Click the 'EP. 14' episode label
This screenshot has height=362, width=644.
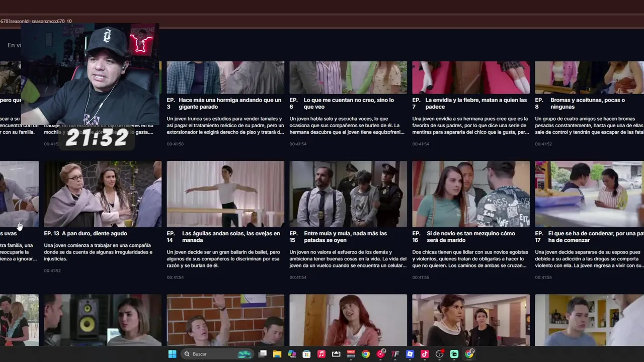coord(171,237)
